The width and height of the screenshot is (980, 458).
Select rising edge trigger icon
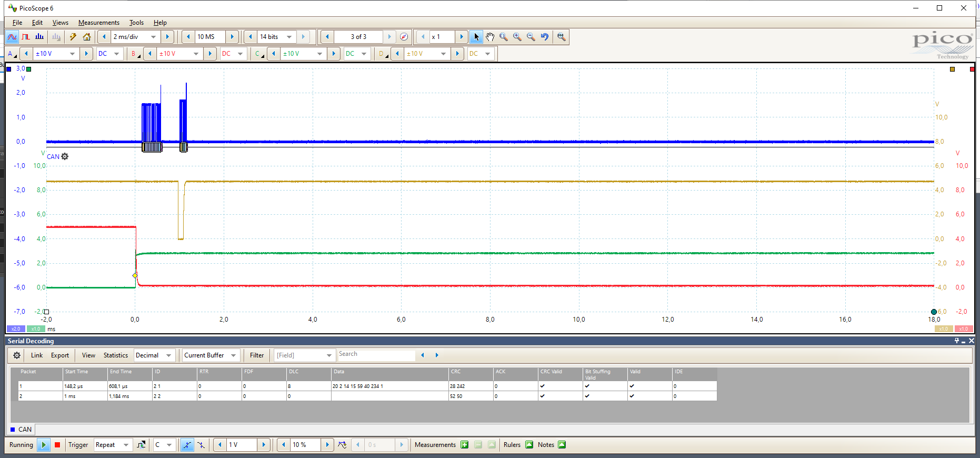(x=187, y=445)
